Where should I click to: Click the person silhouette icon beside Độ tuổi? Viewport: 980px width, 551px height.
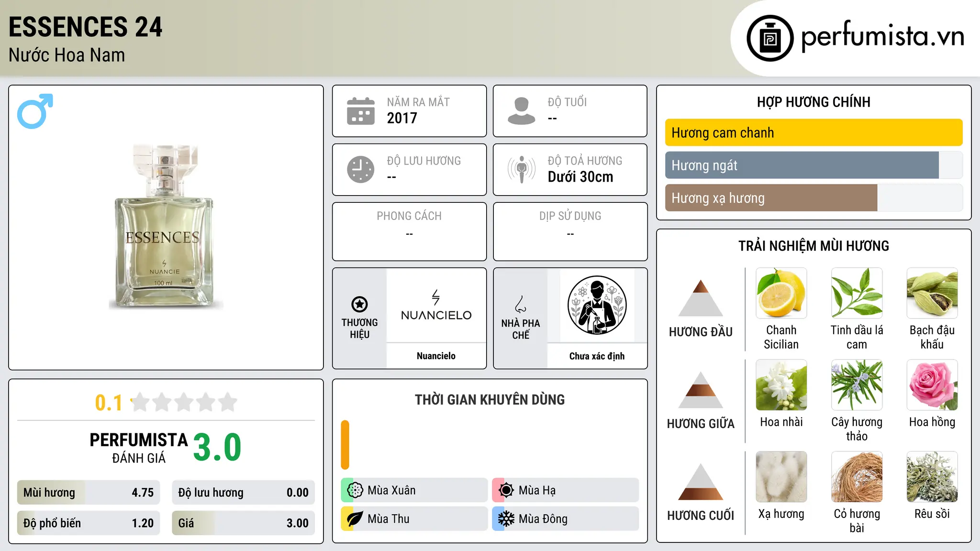[x=522, y=111]
